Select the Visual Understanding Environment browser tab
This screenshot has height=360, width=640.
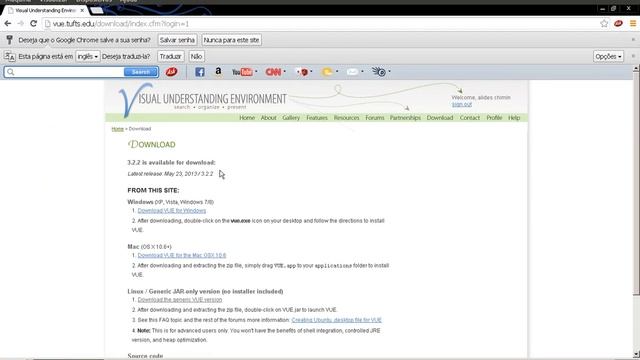(46, 10)
